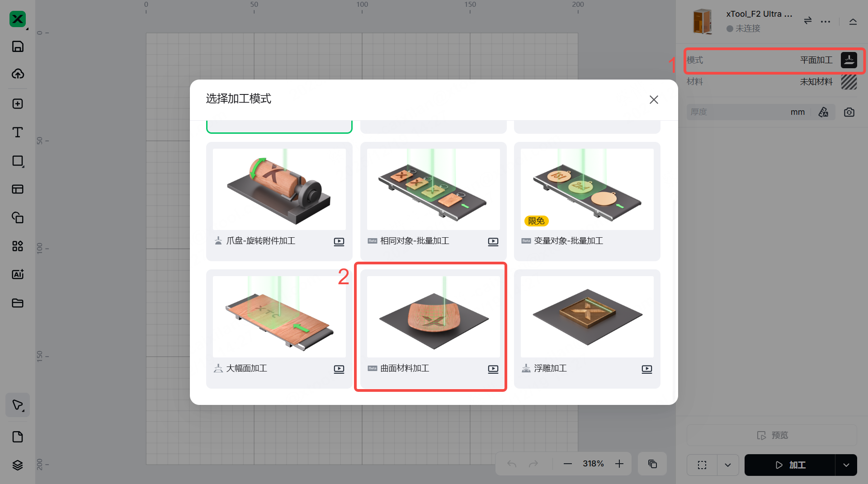Viewport: 868px width, 484px height.
Task: Open the layers panel icon
Action: (18, 465)
